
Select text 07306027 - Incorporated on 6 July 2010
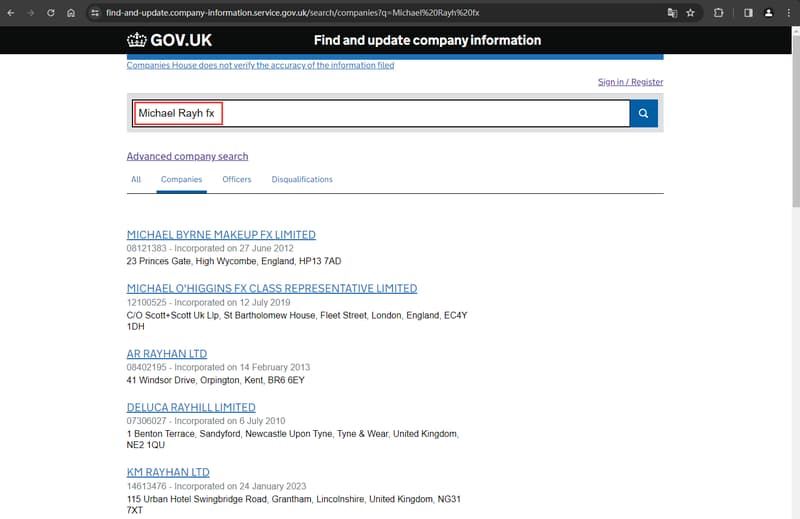point(206,421)
